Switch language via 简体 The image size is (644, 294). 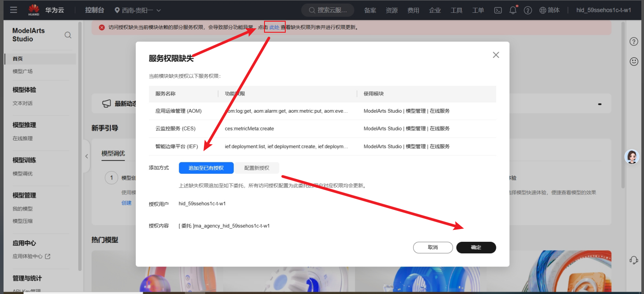[x=554, y=10]
